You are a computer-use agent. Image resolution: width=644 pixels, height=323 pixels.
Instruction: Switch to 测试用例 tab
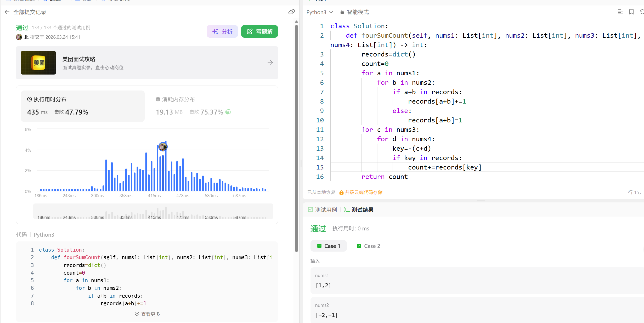point(323,210)
